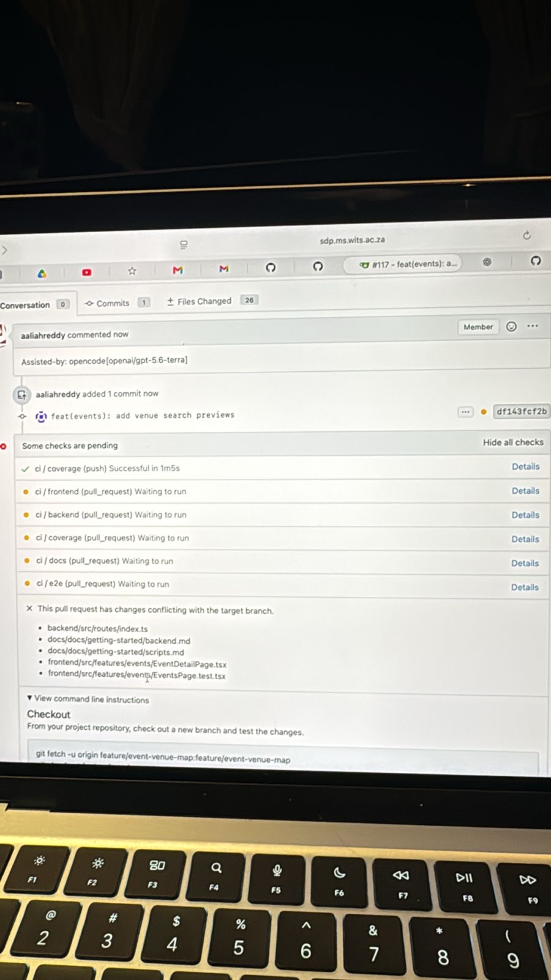Add an emoji reaction to aaliahreddy's comment

(x=511, y=326)
